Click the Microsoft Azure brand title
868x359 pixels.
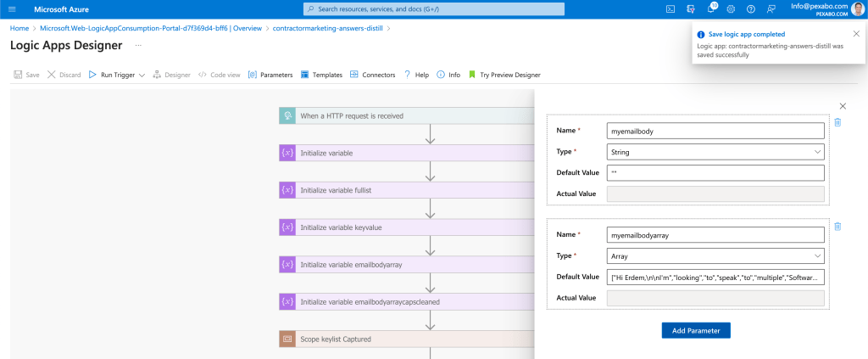61,9
